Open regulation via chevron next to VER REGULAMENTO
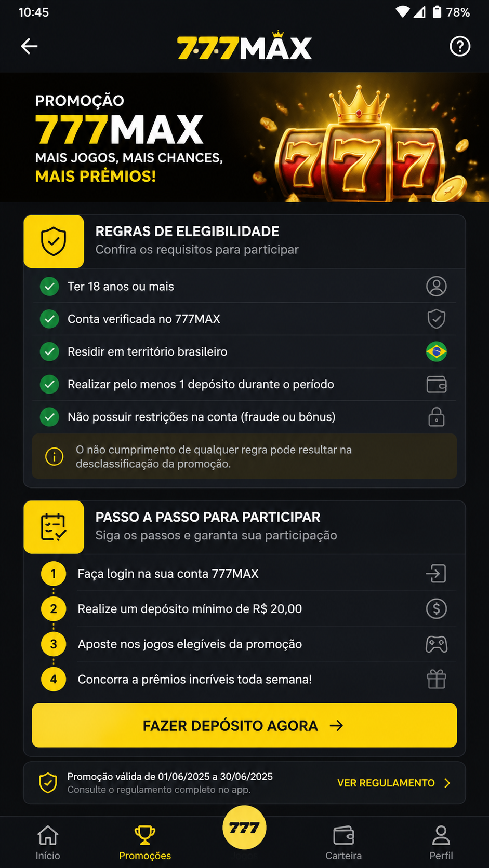Image resolution: width=489 pixels, height=868 pixels. (x=447, y=783)
